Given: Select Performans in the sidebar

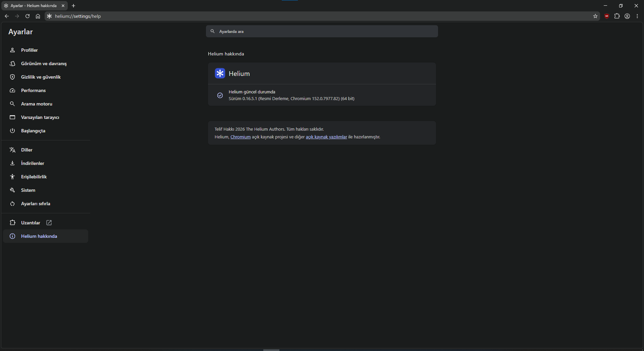Looking at the screenshot, I should coord(46,90).
